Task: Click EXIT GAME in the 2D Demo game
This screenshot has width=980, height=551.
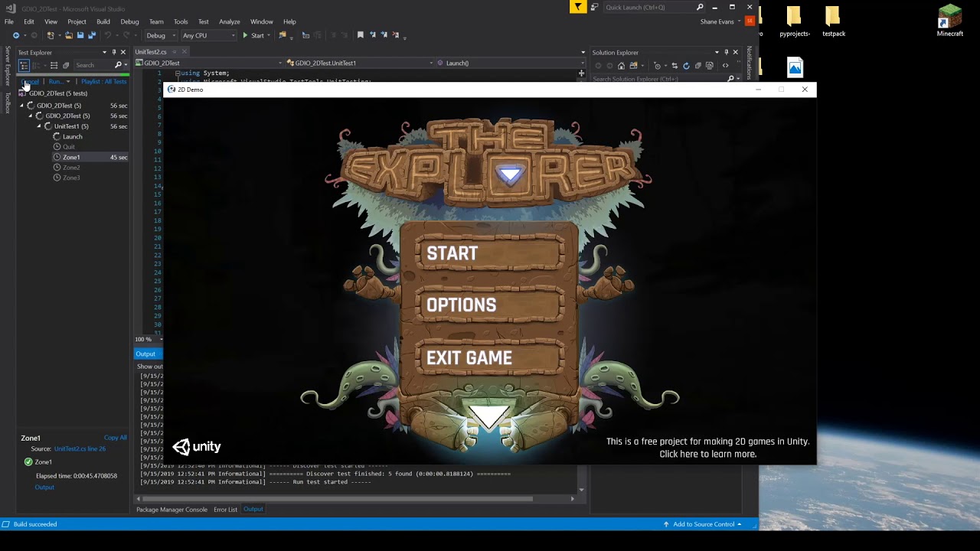Action: pyautogui.click(x=490, y=357)
